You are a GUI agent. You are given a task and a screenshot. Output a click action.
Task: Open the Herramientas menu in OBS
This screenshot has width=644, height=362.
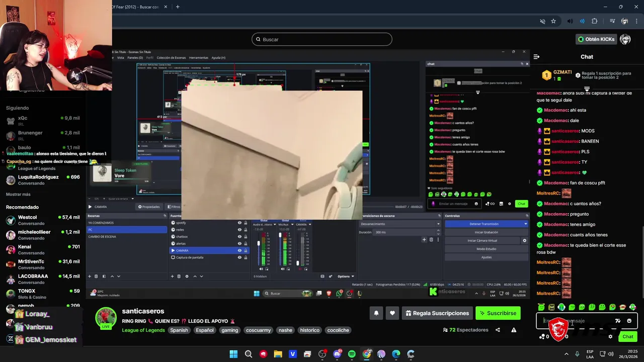click(x=199, y=58)
